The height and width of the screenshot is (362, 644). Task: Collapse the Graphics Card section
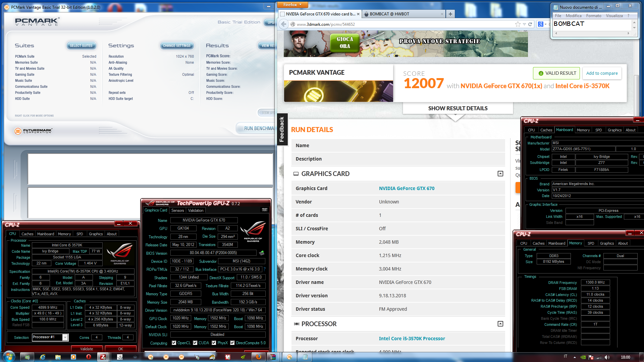[500, 173]
